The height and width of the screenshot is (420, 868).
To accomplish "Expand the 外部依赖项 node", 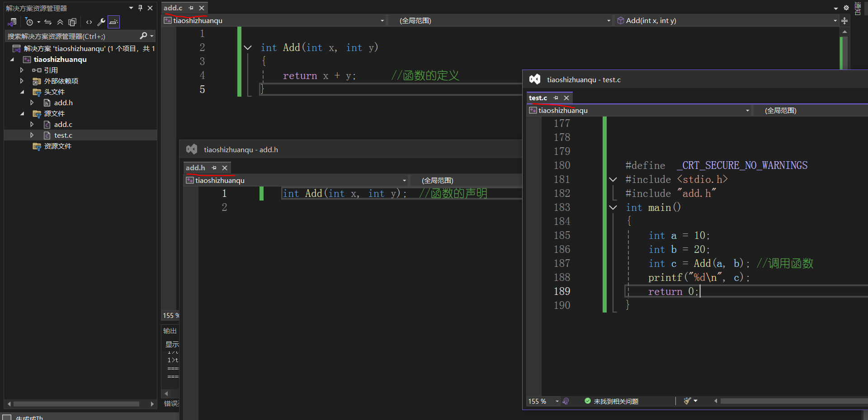I will tap(21, 81).
